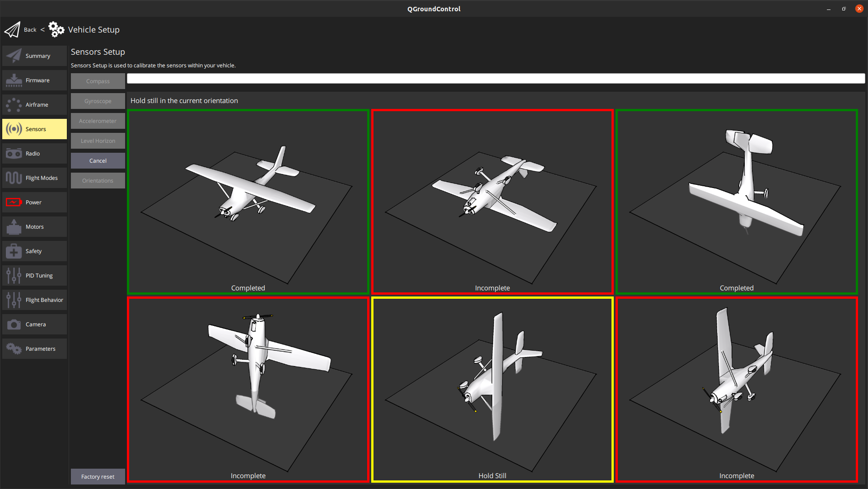
Task: Click the Accelerometer calibration button
Action: pos(98,121)
